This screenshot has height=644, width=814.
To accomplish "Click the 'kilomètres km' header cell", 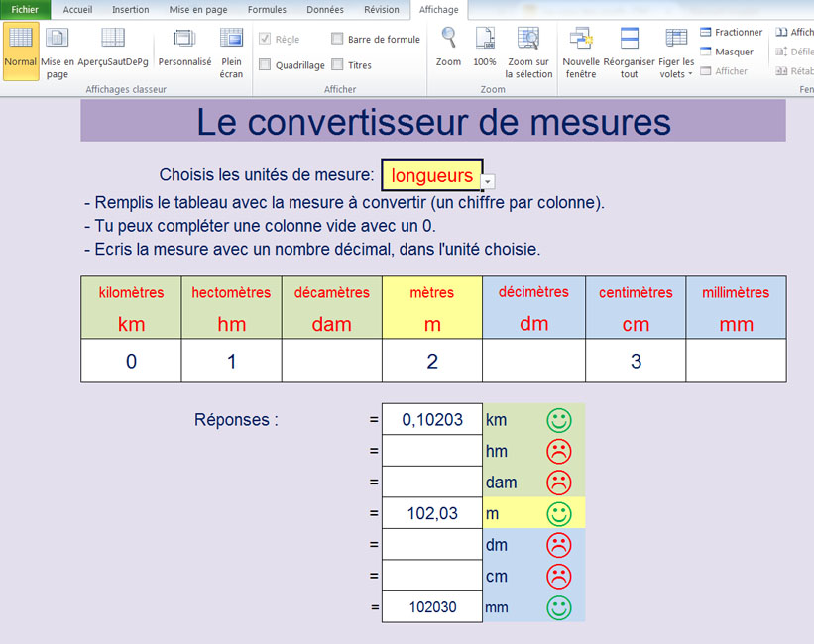I will click(131, 308).
